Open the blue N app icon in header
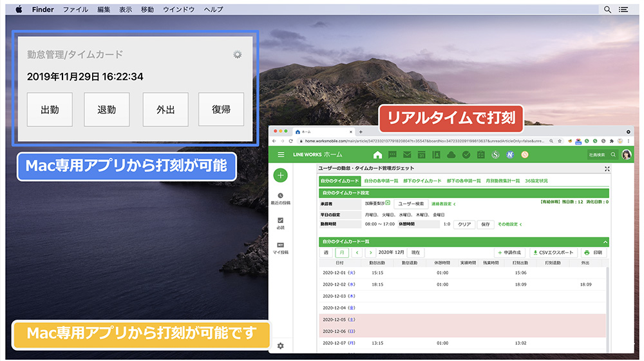The width and height of the screenshot is (644, 361). point(510,155)
